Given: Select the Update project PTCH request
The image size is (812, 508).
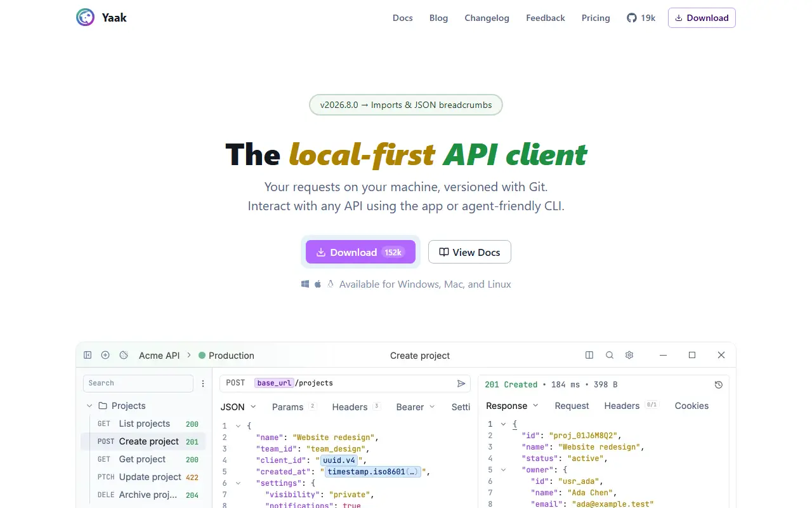Looking at the screenshot, I should click(143, 477).
